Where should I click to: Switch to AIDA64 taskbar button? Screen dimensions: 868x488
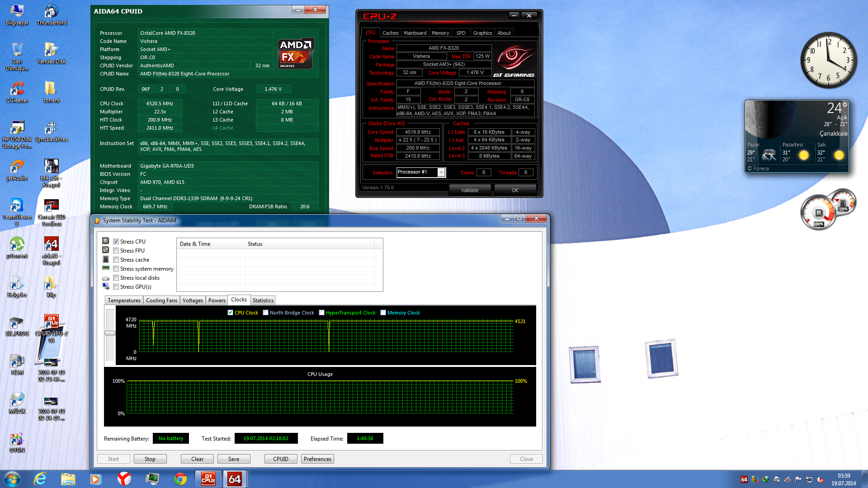tap(235, 479)
